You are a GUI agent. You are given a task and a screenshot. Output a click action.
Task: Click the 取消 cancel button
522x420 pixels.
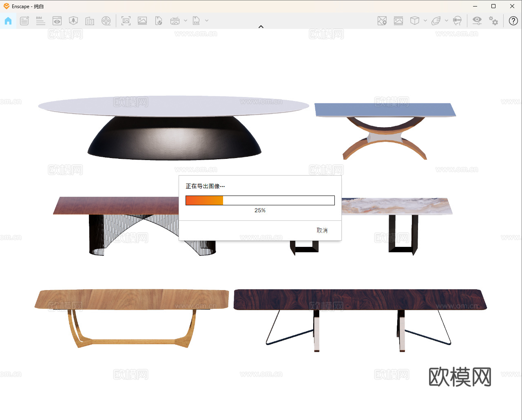322,231
